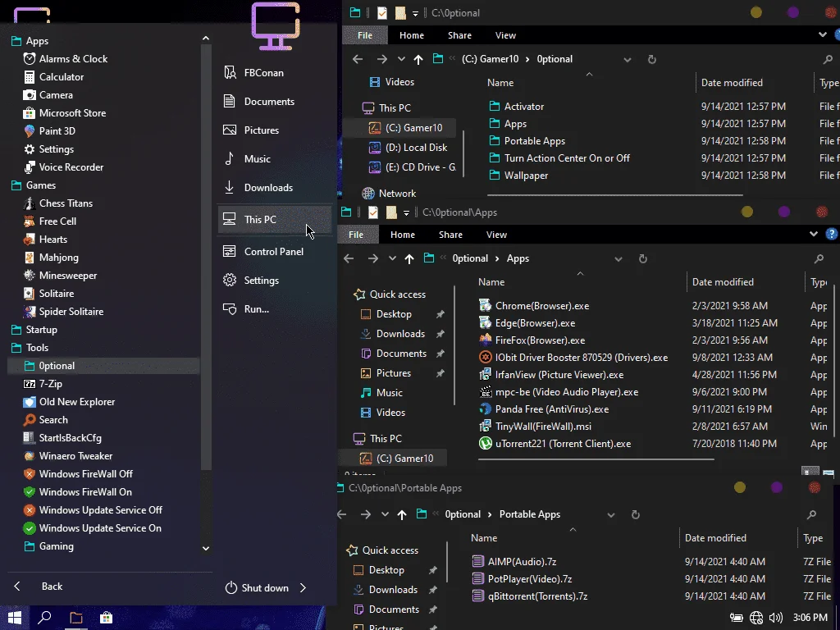Open Downloads from Start menu right column
Image resolution: width=840 pixels, height=630 pixels.
click(x=268, y=188)
